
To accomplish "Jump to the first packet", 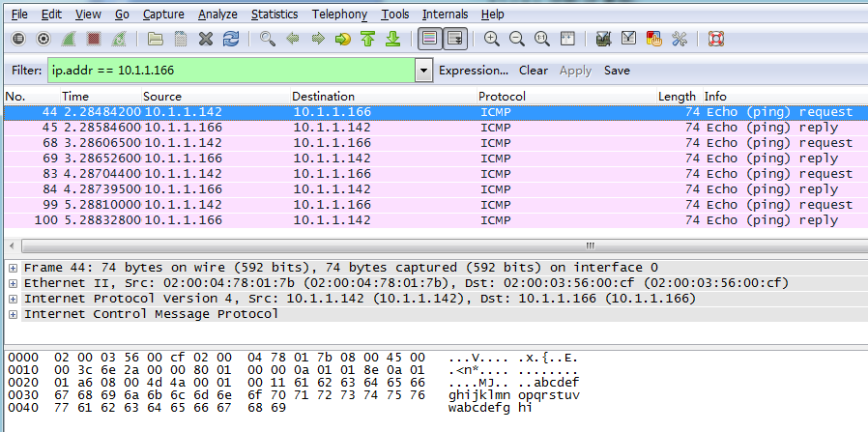I will point(367,39).
